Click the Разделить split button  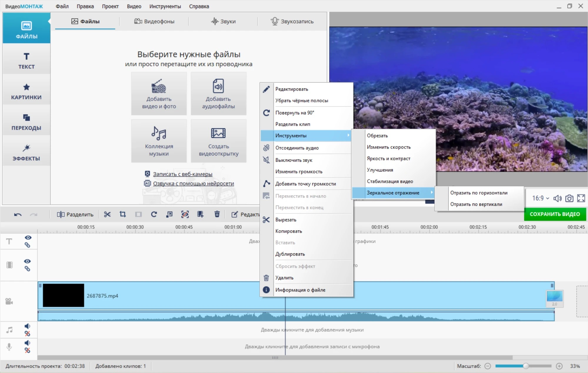tap(75, 214)
